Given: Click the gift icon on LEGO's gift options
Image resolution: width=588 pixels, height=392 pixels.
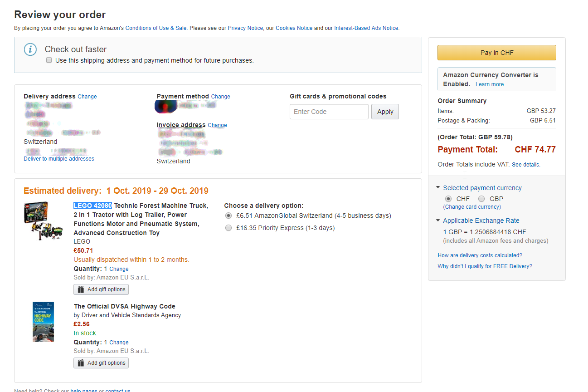Looking at the screenshot, I should 81,289.
